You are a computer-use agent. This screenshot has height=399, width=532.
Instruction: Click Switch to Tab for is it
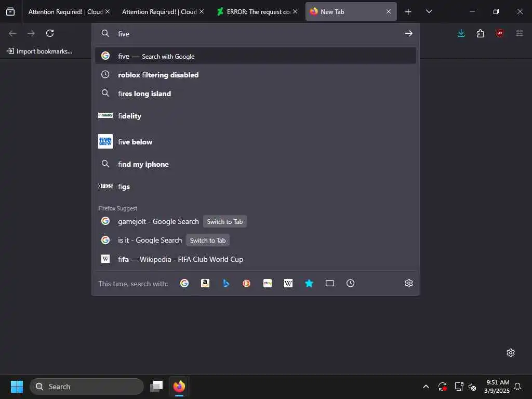[208, 240]
